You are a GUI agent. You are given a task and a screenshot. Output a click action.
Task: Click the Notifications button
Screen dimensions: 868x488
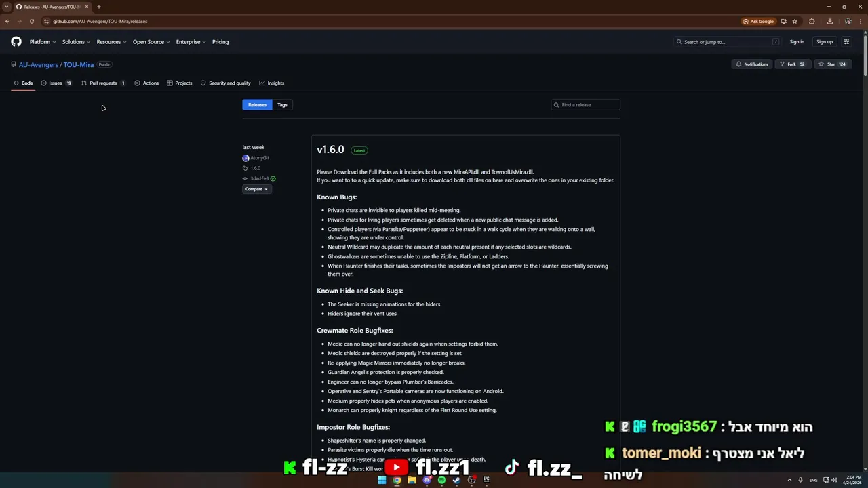(x=752, y=64)
